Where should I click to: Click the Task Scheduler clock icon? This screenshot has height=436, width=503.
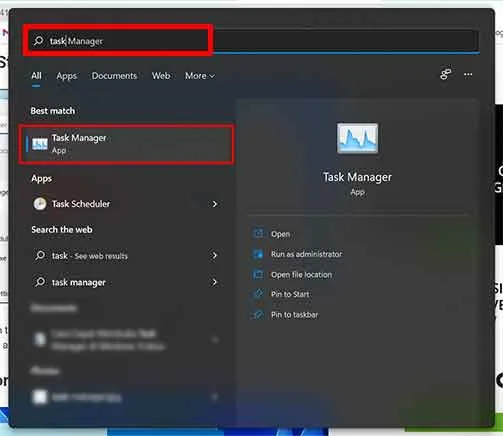40,204
